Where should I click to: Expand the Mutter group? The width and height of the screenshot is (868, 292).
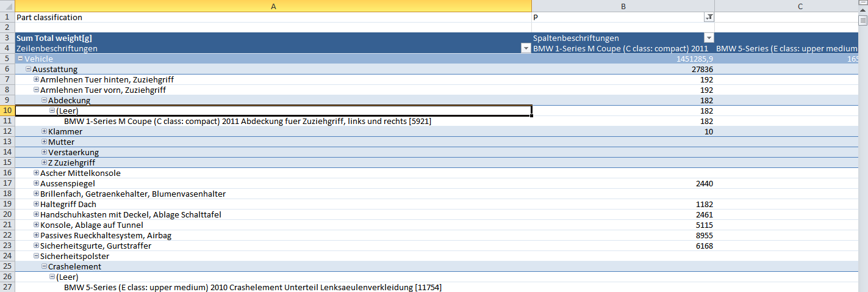pos(44,142)
